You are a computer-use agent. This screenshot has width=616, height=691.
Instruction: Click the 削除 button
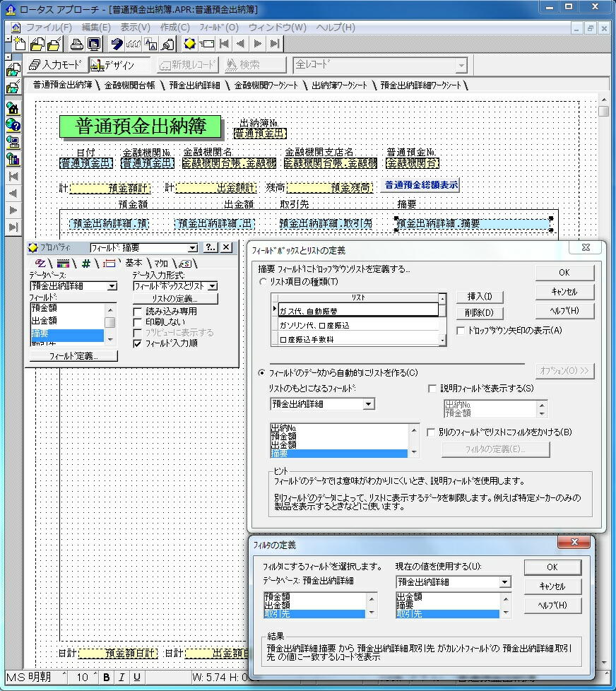[480, 313]
